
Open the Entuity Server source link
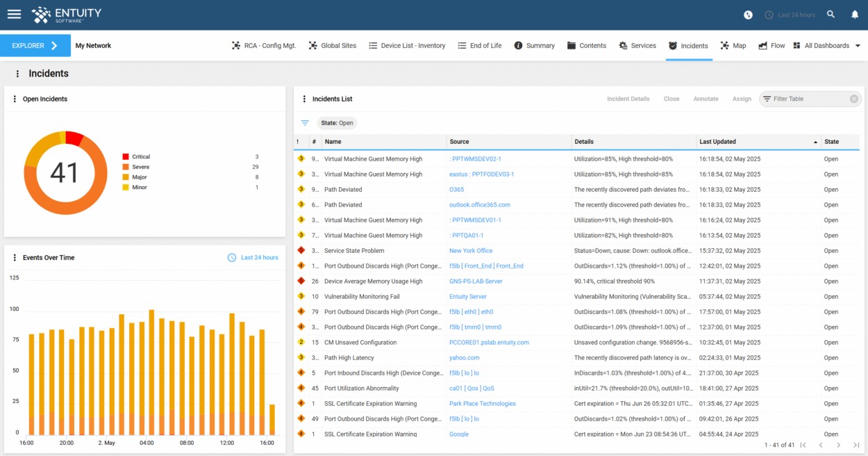(468, 297)
